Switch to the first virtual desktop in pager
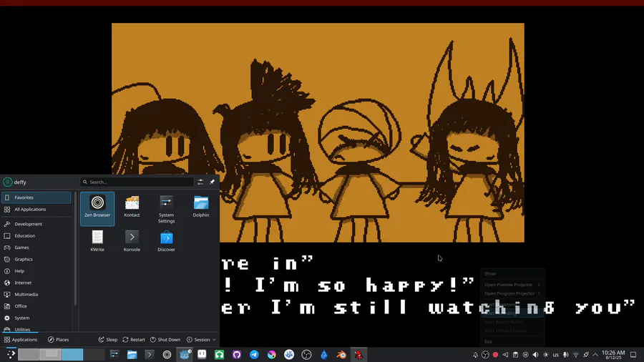Image resolution: width=644 pixels, height=362 pixels. 29,354
